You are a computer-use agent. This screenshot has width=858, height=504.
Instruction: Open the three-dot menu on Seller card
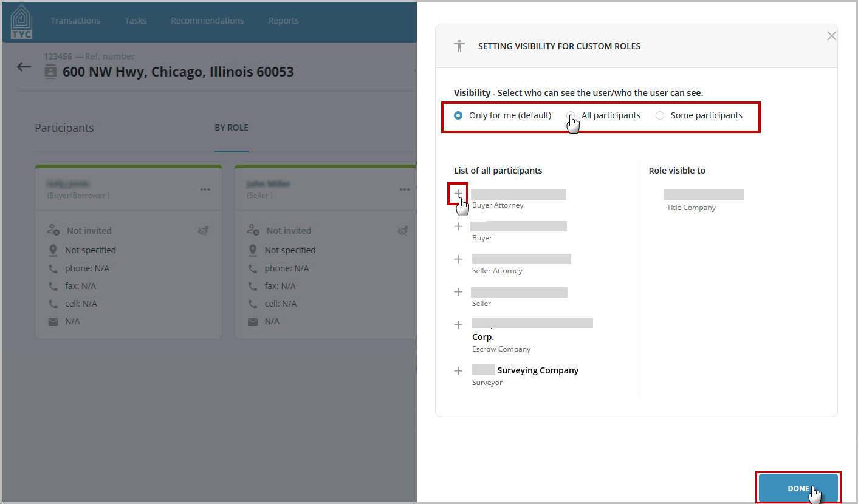tap(405, 189)
